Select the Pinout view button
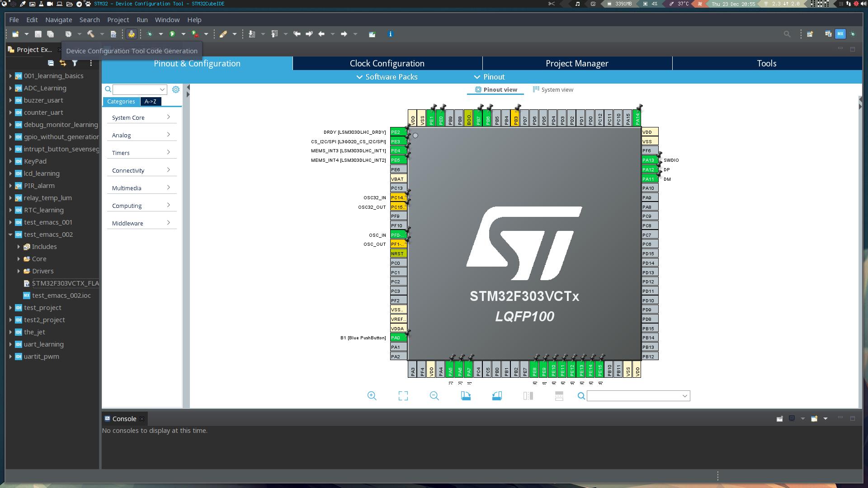 point(495,89)
